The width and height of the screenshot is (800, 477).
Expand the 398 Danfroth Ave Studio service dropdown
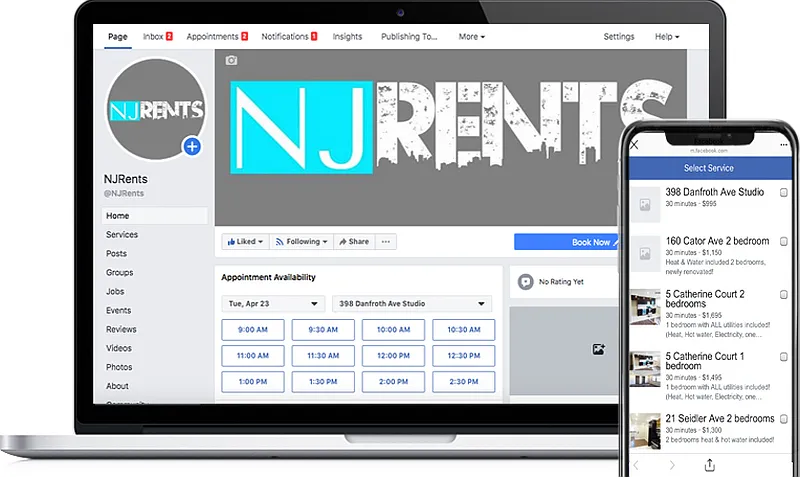413,303
